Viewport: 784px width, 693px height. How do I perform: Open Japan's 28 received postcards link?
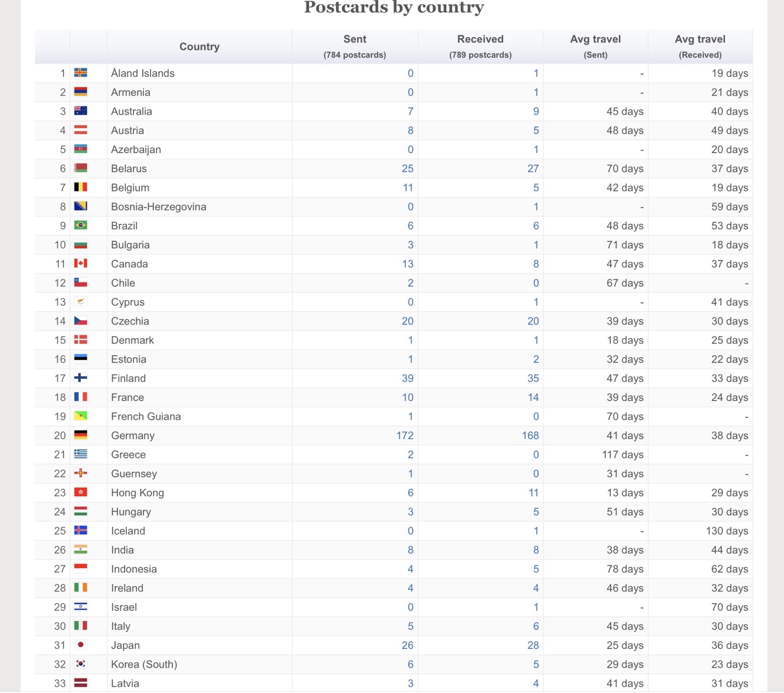(533, 645)
